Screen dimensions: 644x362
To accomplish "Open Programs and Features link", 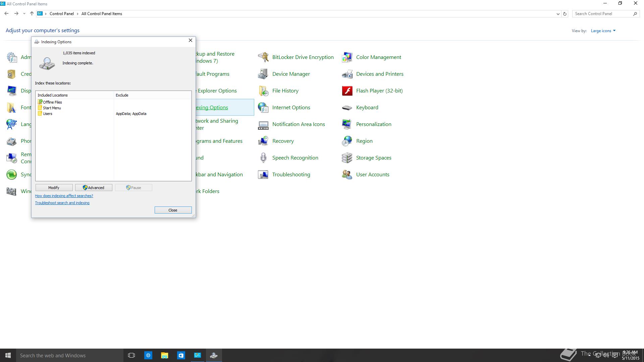I will (x=219, y=141).
